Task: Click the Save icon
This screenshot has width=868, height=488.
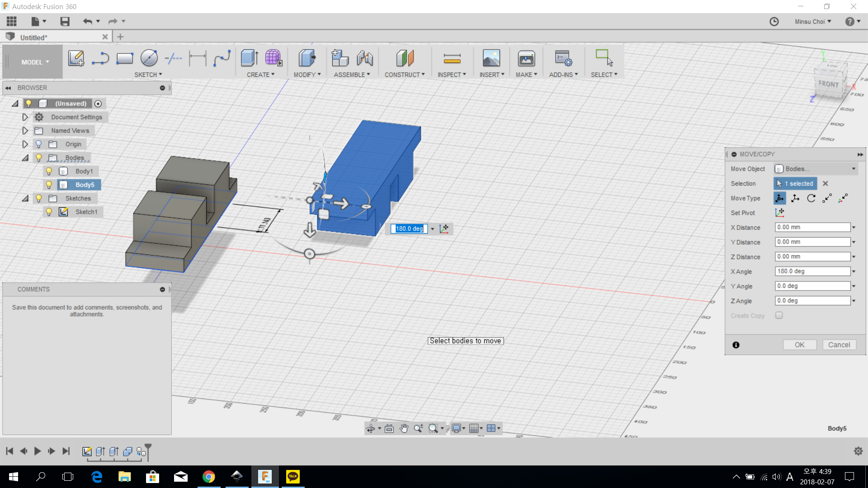Action: pyautogui.click(x=65, y=21)
